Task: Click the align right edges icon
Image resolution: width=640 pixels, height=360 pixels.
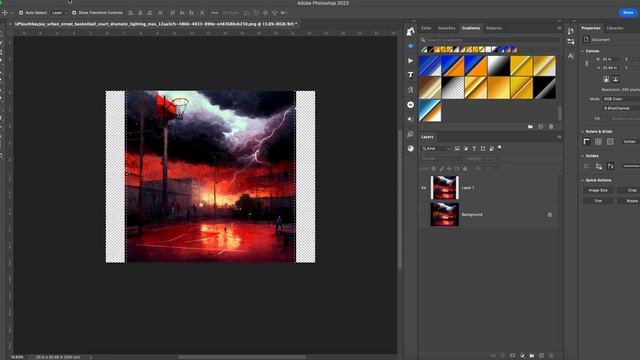Action: pyautogui.click(x=149, y=13)
